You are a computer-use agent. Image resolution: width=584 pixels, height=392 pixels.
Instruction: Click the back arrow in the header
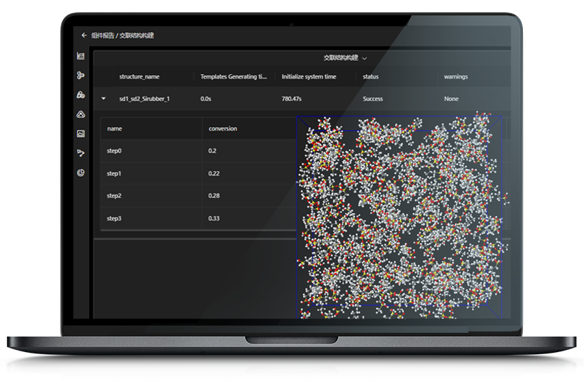[x=84, y=35]
